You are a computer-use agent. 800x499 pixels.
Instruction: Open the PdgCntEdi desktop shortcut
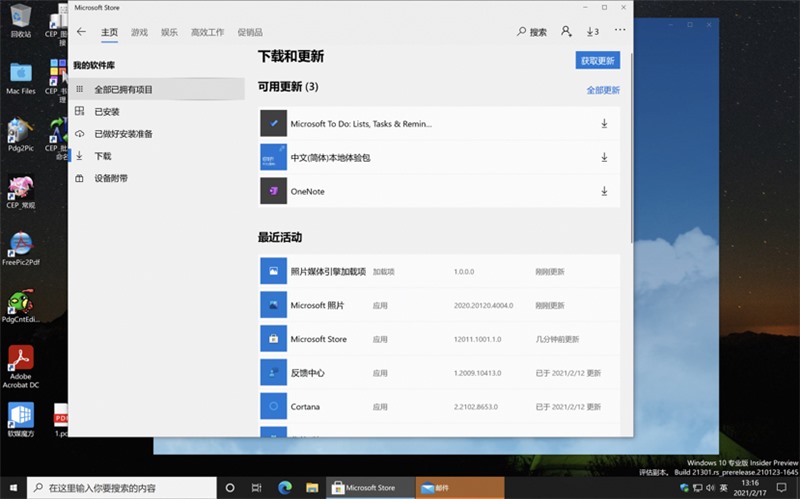pos(21,306)
